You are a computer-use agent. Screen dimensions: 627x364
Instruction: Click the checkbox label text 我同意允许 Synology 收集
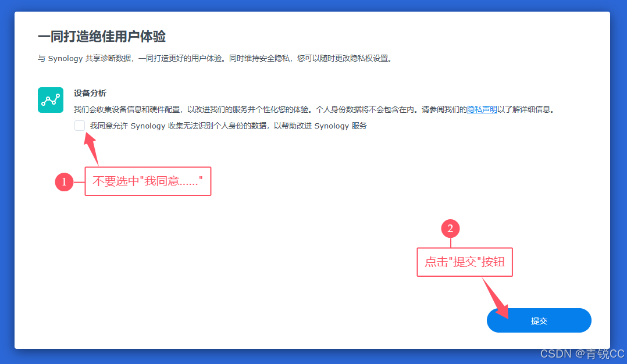[229, 126]
